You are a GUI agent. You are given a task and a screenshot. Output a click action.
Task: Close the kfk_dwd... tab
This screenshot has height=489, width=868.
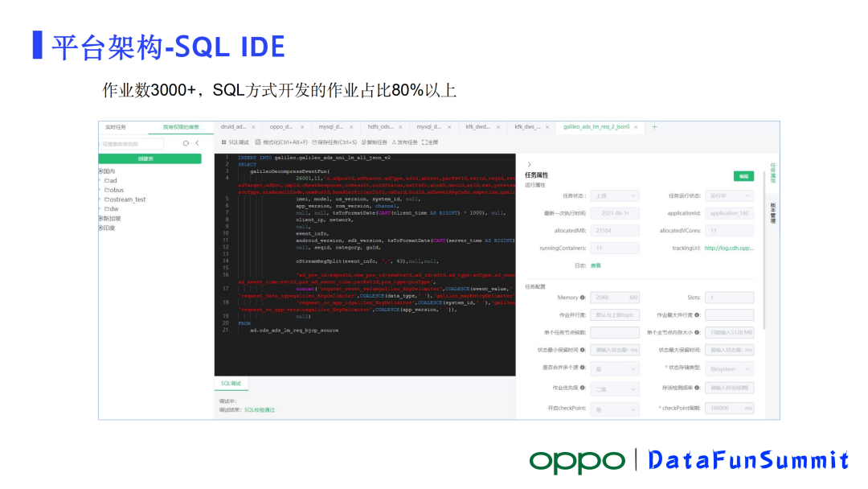498,127
